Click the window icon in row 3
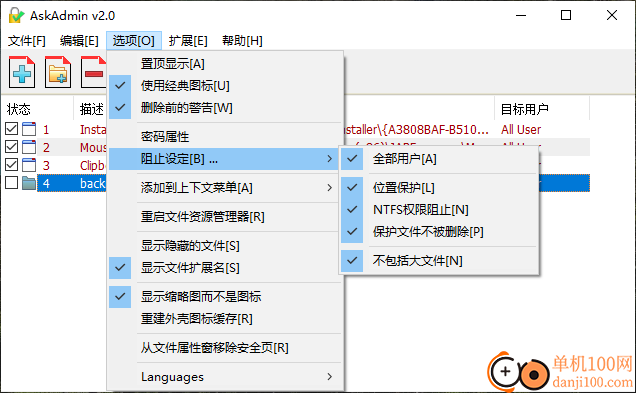The image size is (636, 393). click(x=29, y=165)
